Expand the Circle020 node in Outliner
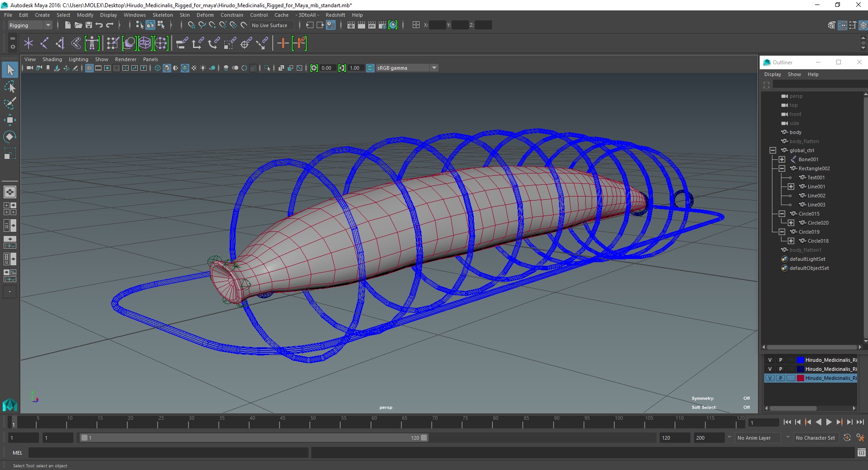 [x=791, y=223]
